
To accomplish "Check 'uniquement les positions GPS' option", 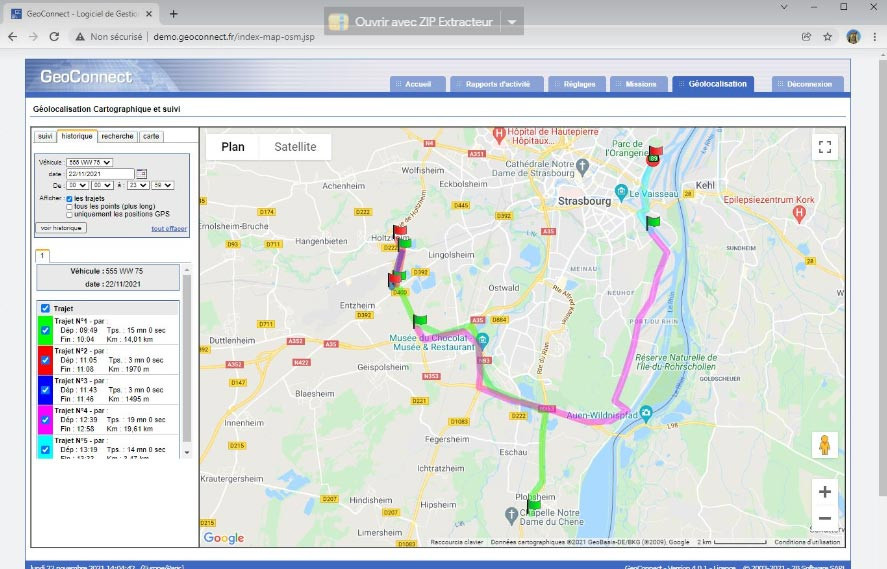I will (x=69, y=214).
